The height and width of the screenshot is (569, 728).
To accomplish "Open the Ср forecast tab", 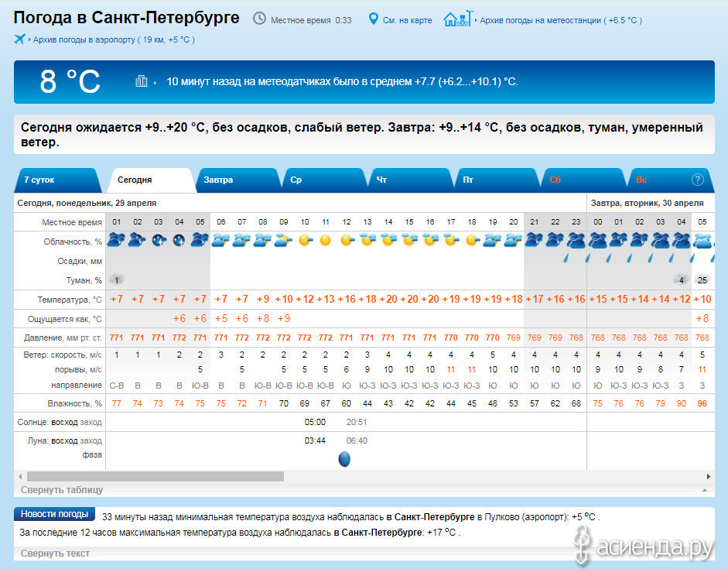I will click(x=324, y=180).
